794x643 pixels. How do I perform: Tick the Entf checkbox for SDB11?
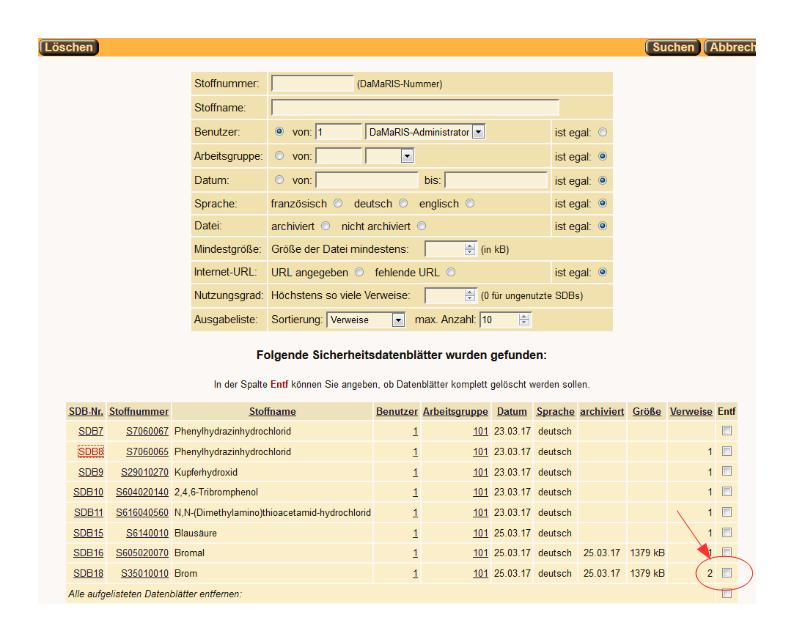[x=727, y=512]
